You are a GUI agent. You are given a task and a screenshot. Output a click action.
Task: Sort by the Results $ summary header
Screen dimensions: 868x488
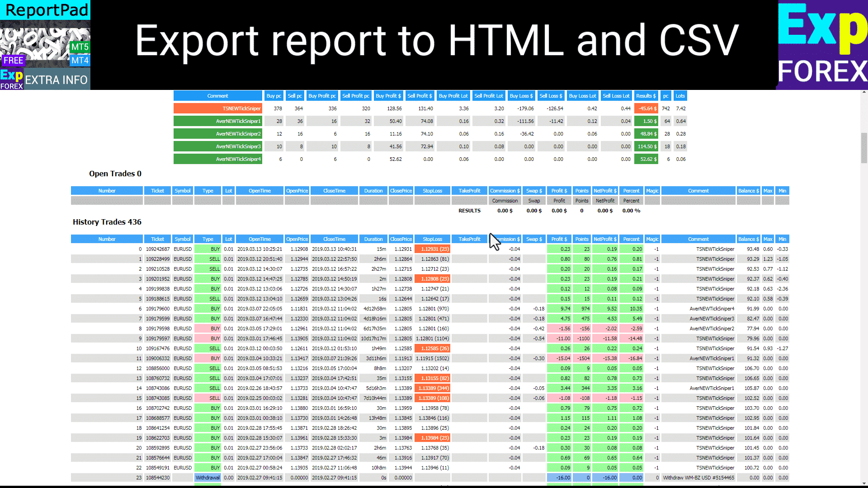646,96
